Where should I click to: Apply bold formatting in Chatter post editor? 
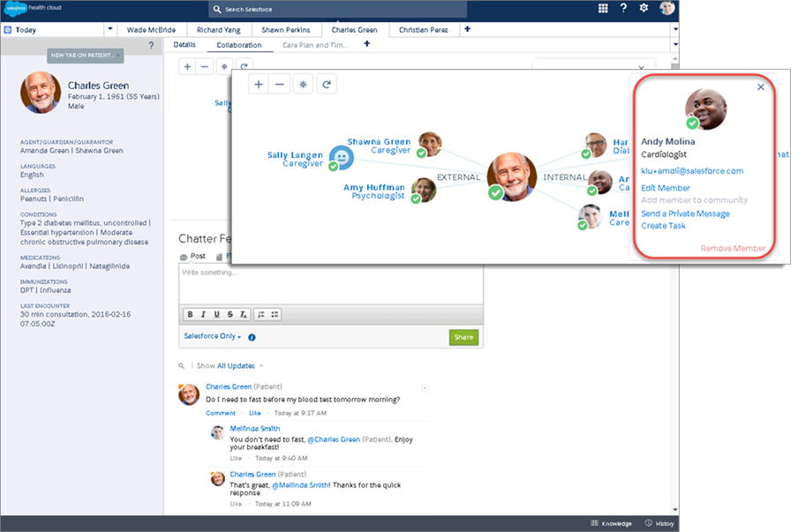click(190, 314)
